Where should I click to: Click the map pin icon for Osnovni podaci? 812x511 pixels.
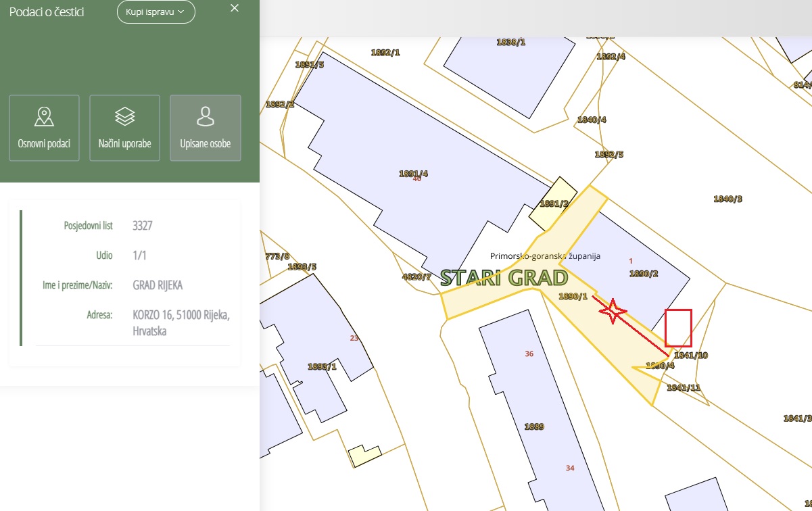[x=44, y=117]
